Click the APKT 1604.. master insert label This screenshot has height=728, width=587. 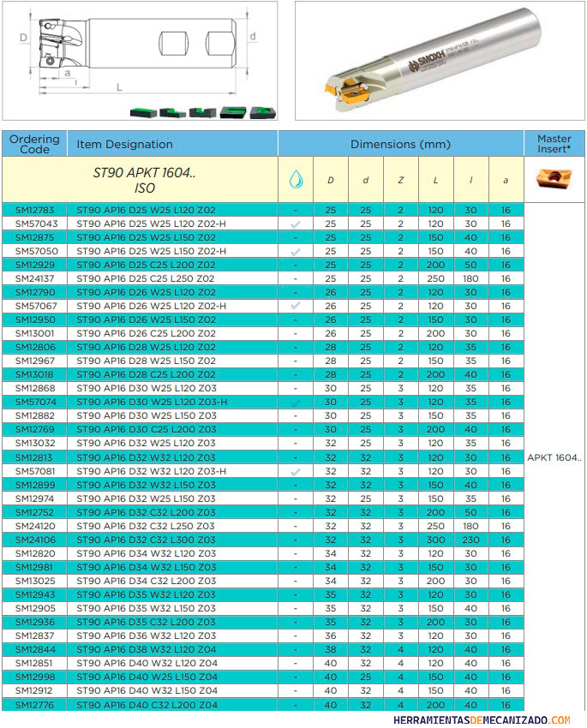[x=554, y=457]
